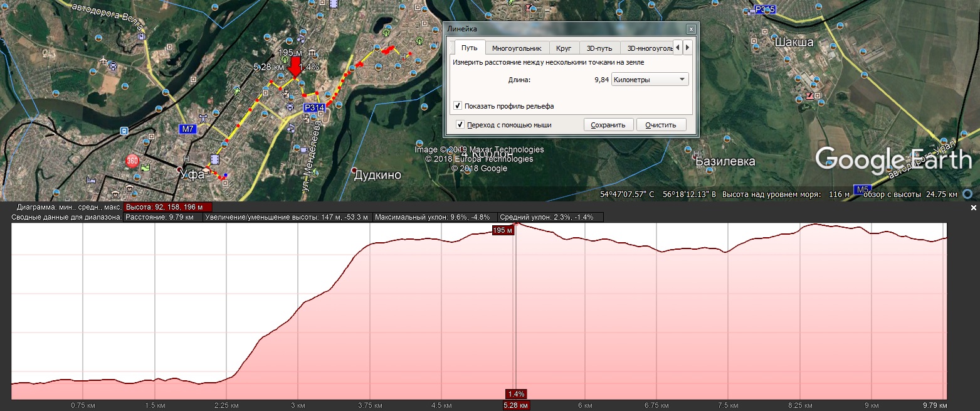The image size is (980, 411).
Task: Click the P314 road shield marker
Action: coord(313,108)
